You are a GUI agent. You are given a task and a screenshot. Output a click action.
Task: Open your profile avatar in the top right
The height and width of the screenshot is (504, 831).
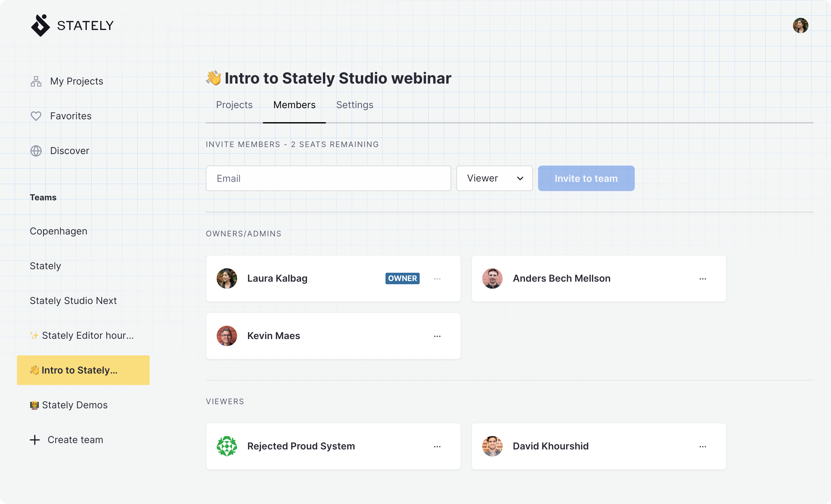click(x=801, y=25)
